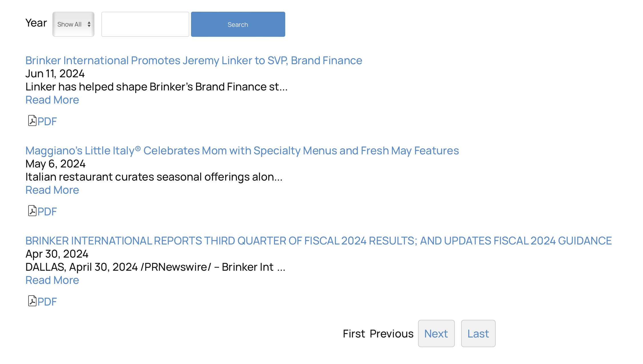Image resolution: width=643 pixels, height=364 pixels.
Task: Click the First pagination link
Action: [354, 334]
